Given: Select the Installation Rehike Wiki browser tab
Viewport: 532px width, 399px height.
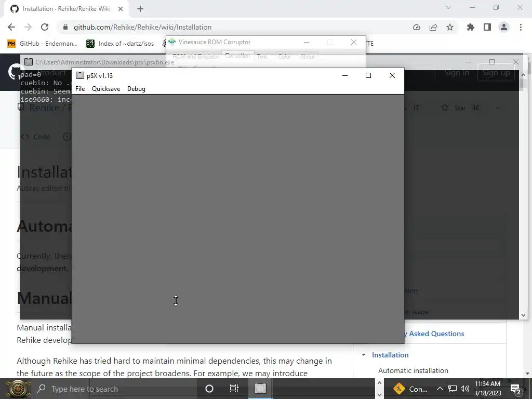Looking at the screenshot, I should (66, 9).
